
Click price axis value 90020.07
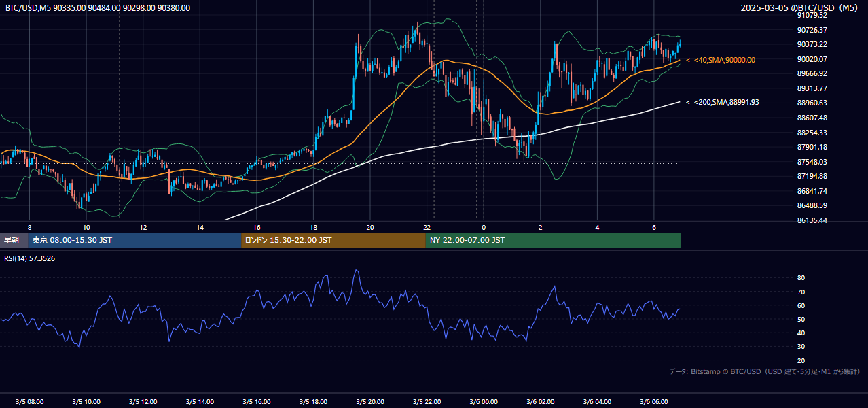[x=812, y=59]
